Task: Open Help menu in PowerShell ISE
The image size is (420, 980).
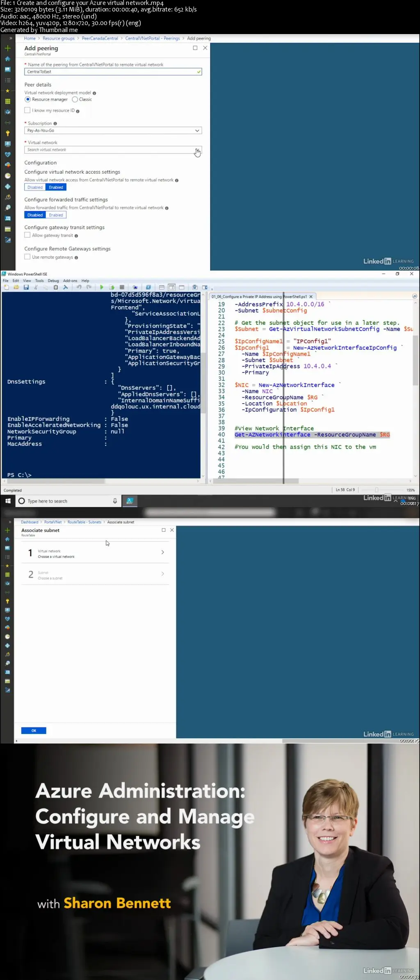Action: click(85, 281)
